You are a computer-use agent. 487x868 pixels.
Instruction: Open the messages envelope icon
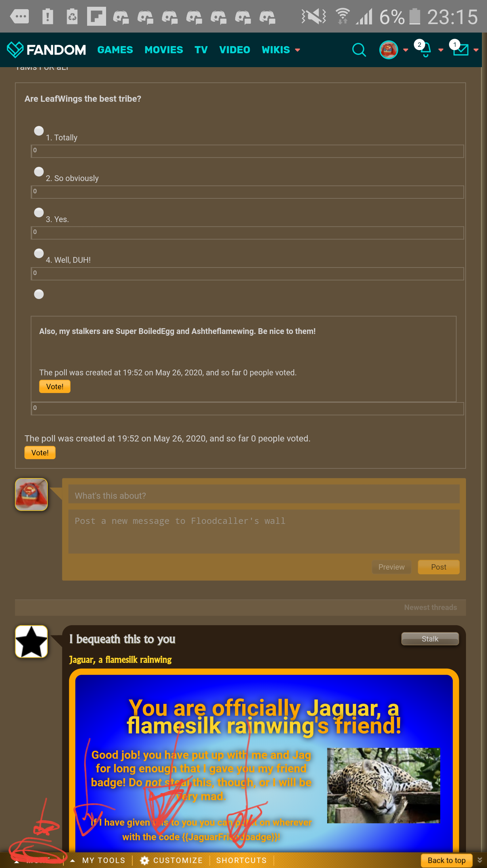tap(461, 50)
